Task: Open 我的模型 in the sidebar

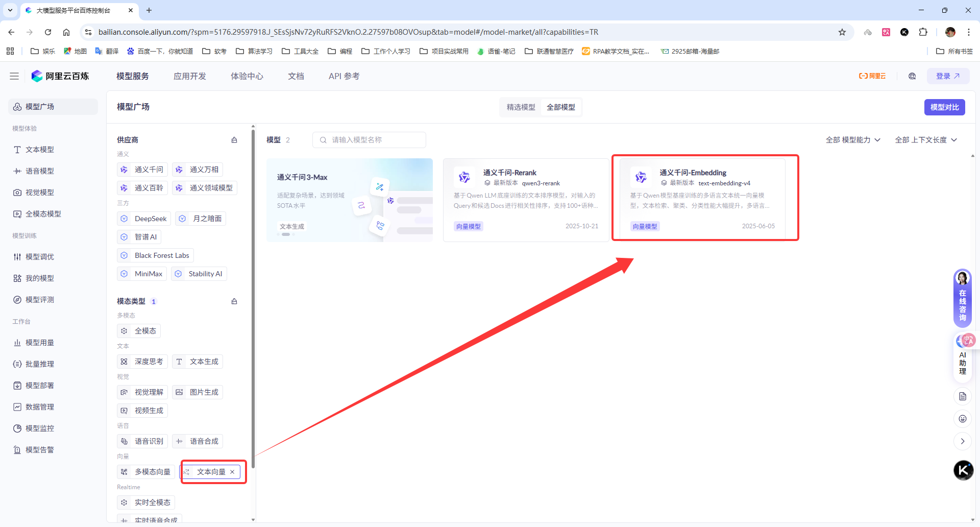Action: click(53, 278)
